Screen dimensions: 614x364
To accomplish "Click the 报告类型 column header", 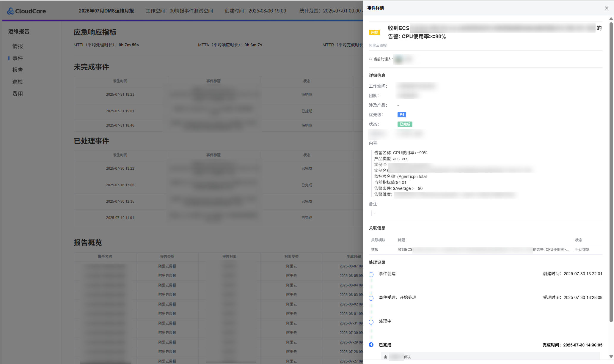I will [x=167, y=257].
